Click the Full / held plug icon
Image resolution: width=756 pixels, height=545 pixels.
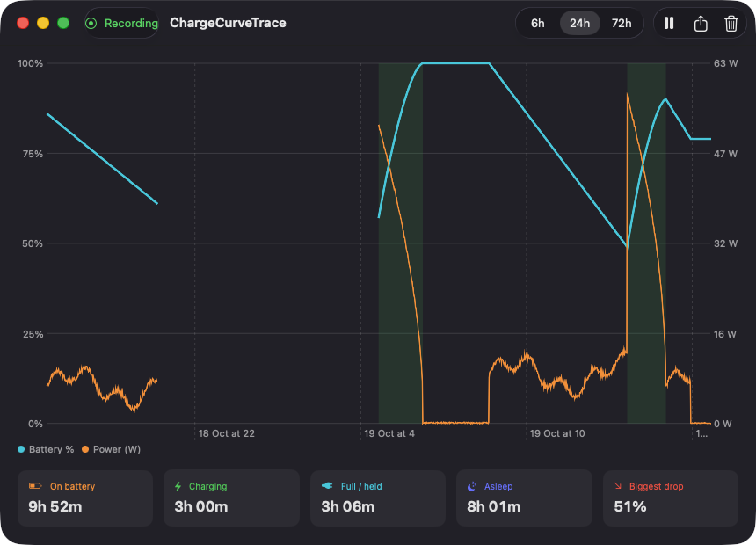(327, 486)
